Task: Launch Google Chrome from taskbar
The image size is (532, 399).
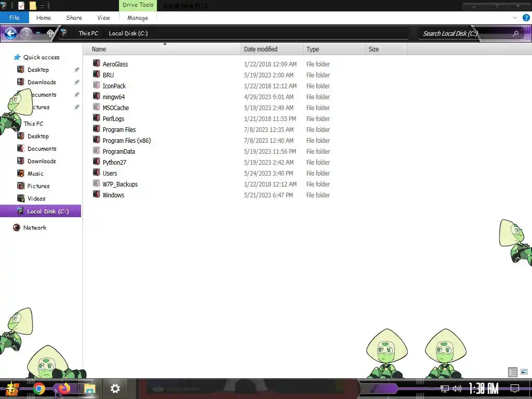Action: [39, 389]
